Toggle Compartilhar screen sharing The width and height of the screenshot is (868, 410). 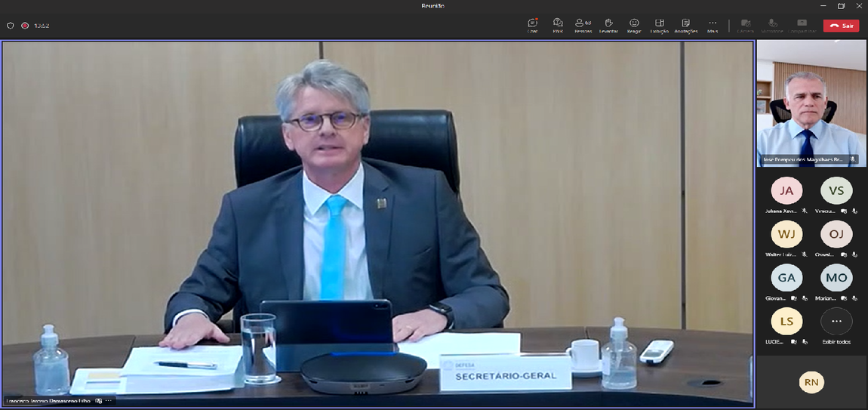(x=802, y=25)
